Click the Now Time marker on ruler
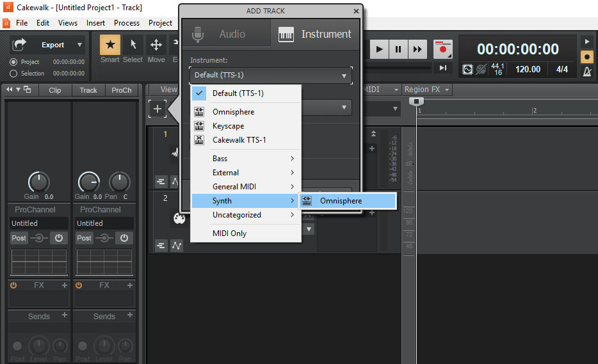598x364 pixels. pyautogui.click(x=416, y=101)
